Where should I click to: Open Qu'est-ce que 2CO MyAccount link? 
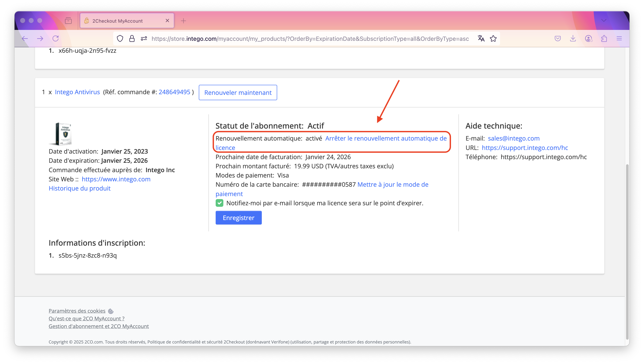86,318
